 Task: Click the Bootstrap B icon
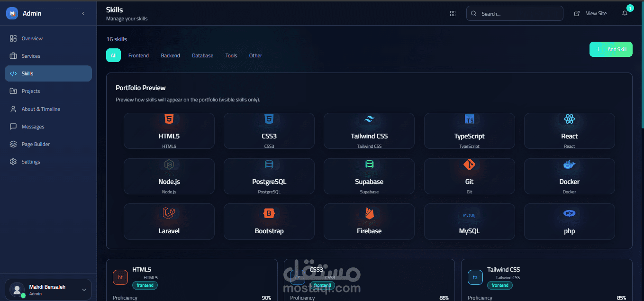coord(269,214)
